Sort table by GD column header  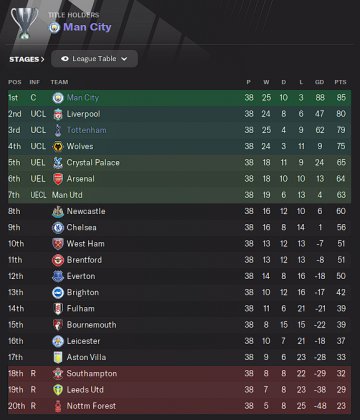319,82
